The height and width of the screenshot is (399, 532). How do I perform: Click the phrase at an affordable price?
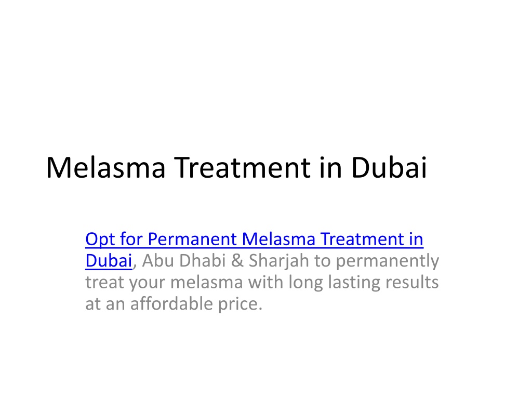174,303
